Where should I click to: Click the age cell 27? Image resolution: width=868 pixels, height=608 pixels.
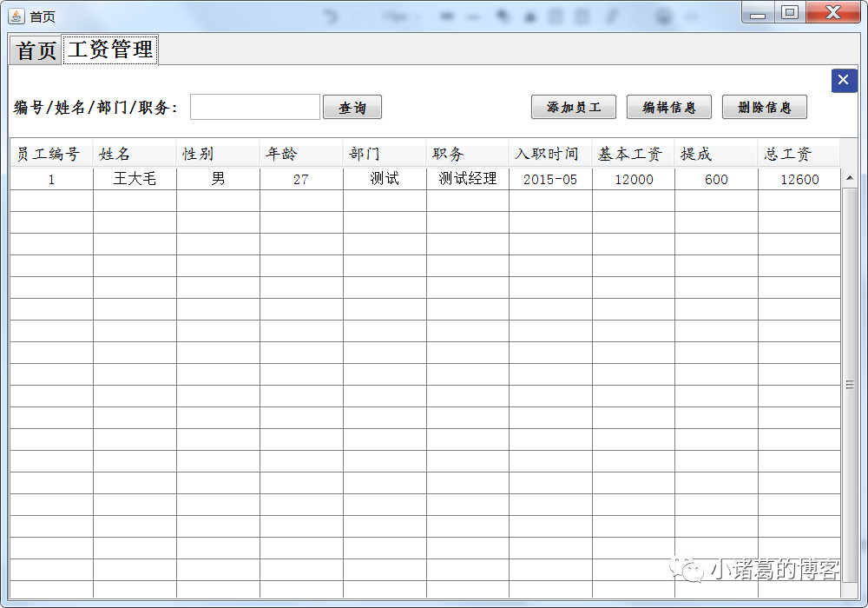301,179
